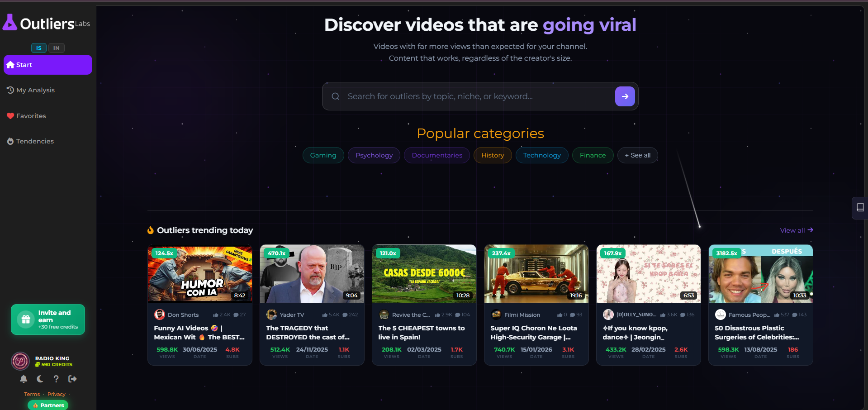
Task: Open Favorites using the heart icon
Action: point(10,116)
